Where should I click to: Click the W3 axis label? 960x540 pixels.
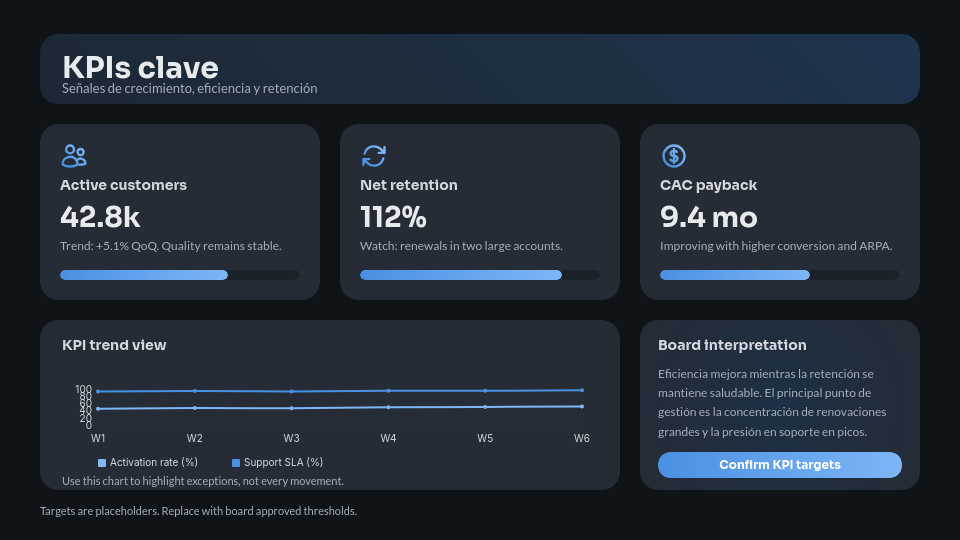pyautogui.click(x=291, y=438)
